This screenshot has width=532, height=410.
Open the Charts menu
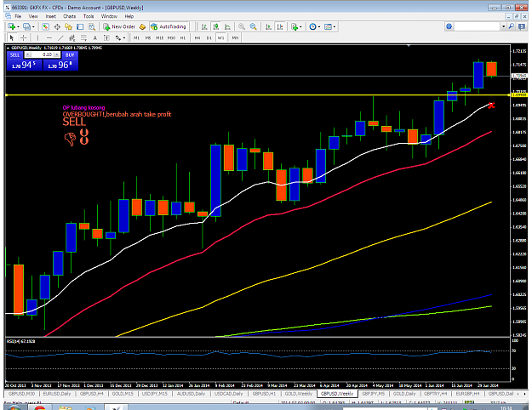pyautogui.click(x=70, y=16)
